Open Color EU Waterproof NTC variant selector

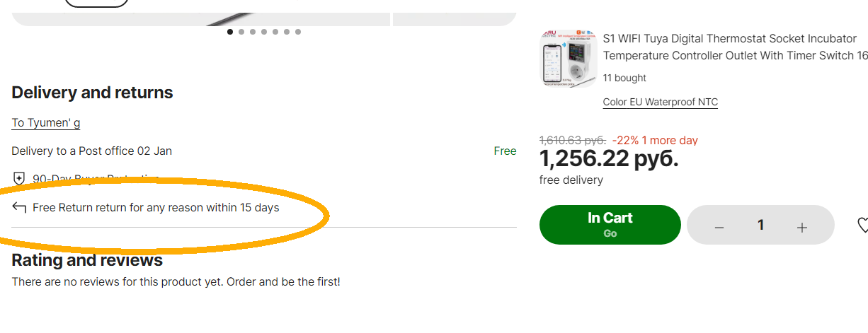tap(661, 103)
